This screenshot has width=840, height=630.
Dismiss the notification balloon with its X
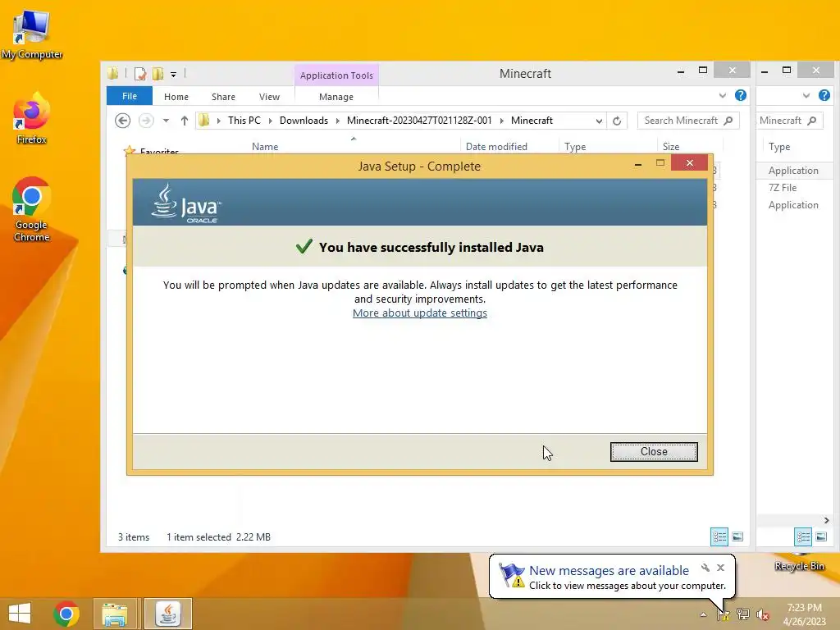click(720, 568)
